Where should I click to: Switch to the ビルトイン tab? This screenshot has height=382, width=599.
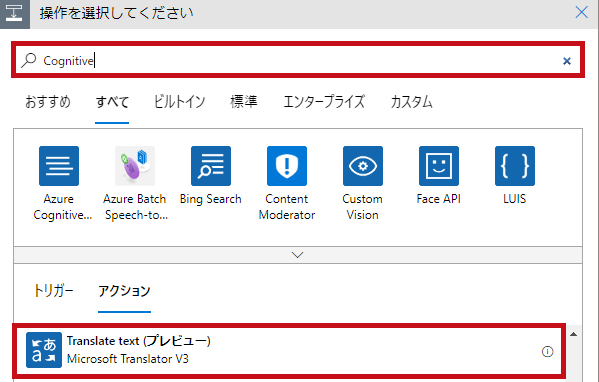pyautogui.click(x=180, y=102)
